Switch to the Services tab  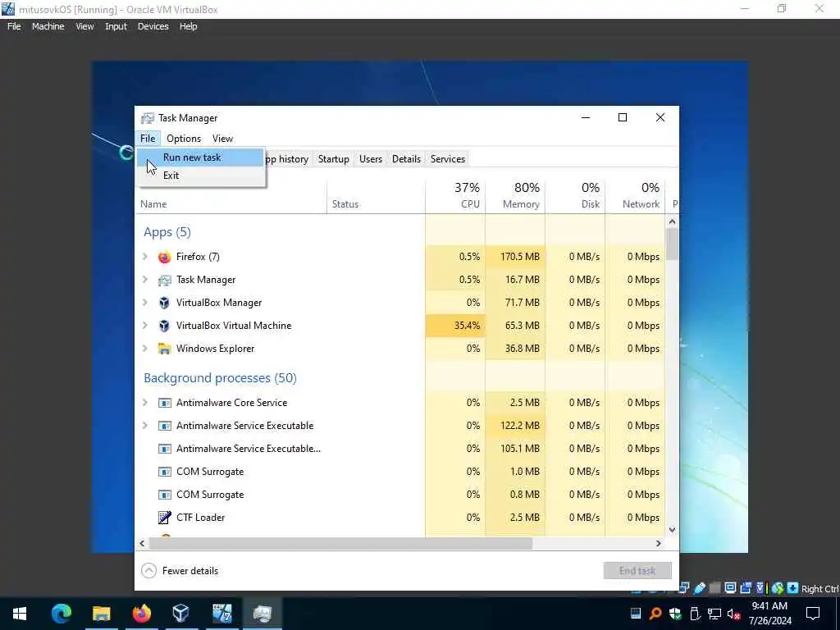(447, 159)
